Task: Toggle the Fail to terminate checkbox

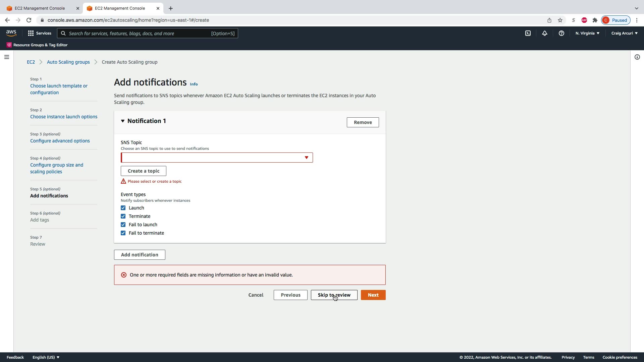Action: click(123, 233)
